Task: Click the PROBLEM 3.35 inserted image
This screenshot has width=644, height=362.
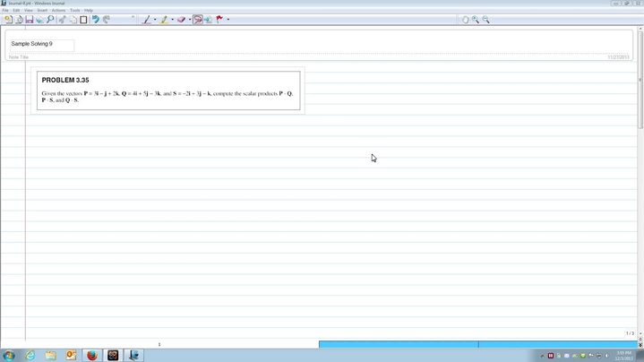Action: (167, 90)
